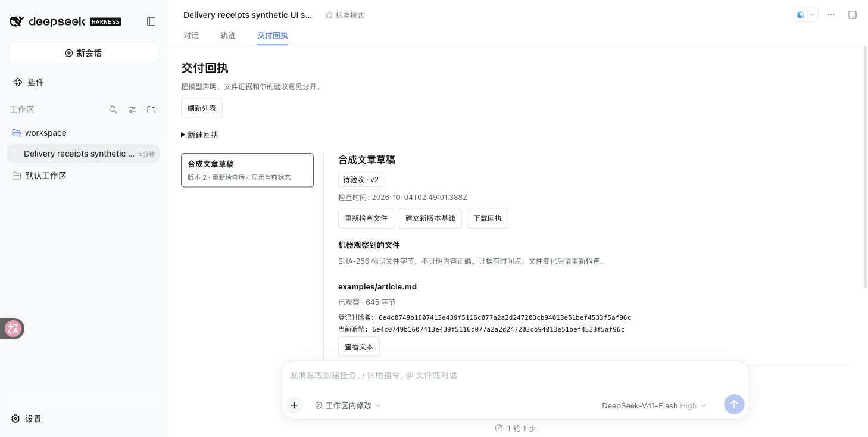Click 机器观察到的文件 heading
Image resolution: width=868 pixels, height=437 pixels.
click(x=369, y=245)
